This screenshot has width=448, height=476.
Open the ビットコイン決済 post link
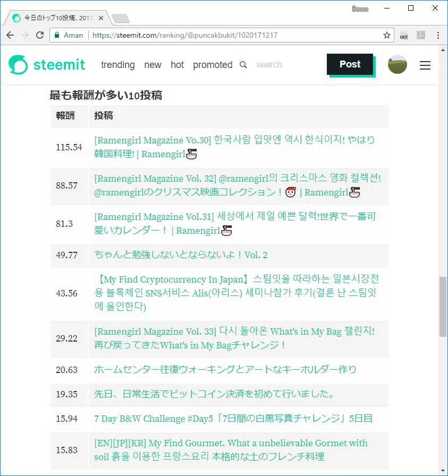click(x=214, y=394)
